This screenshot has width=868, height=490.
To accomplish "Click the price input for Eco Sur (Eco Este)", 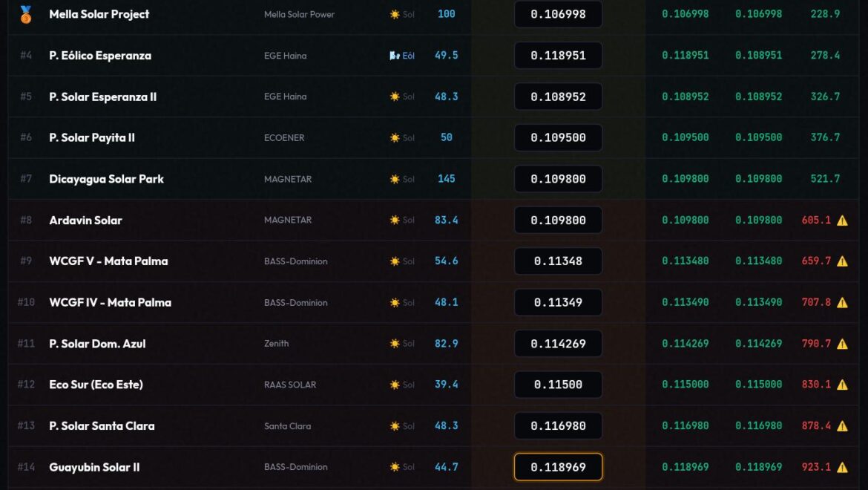I will (558, 385).
